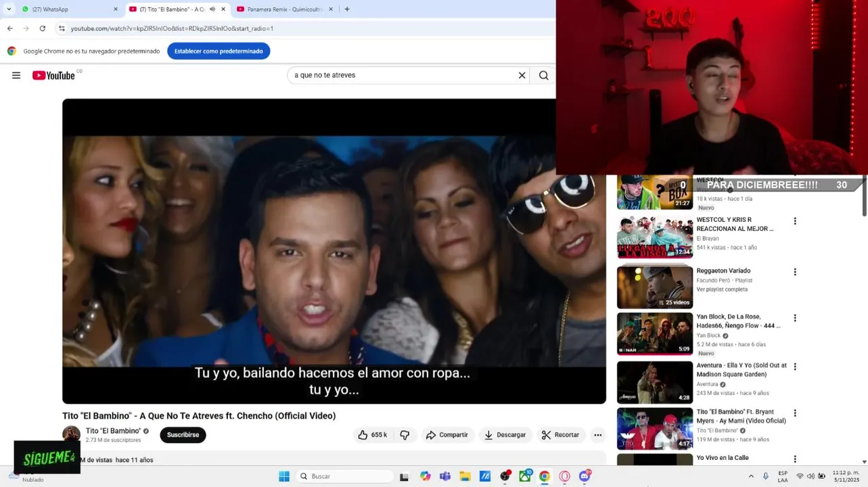The height and width of the screenshot is (487, 868).
Task: Click the Descargar download button
Action: [x=505, y=435]
